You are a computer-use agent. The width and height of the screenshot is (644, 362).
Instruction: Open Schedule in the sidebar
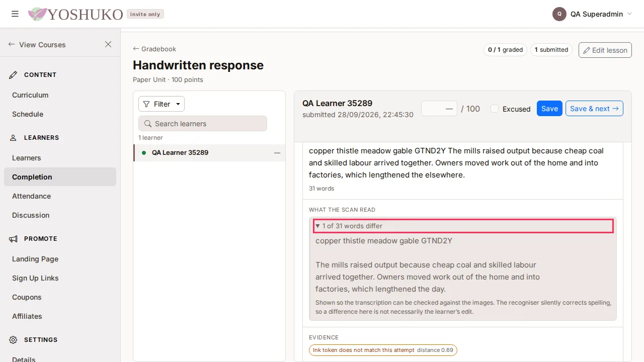click(60, 114)
